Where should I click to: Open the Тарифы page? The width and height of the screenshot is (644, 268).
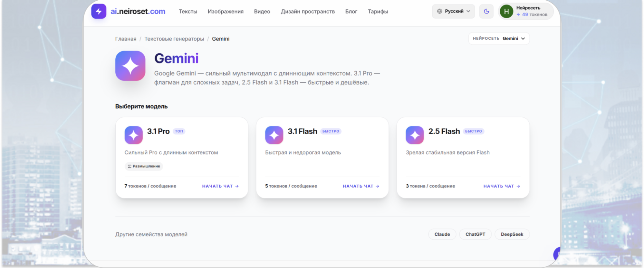[x=378, y=12]
